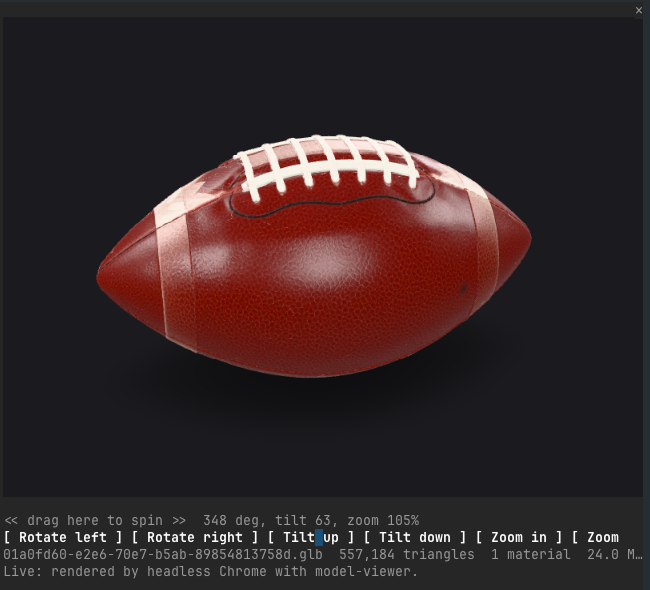Select the '557,184 triangles' text
Viewport: 650px width, 590px height.
pos(407,554)
